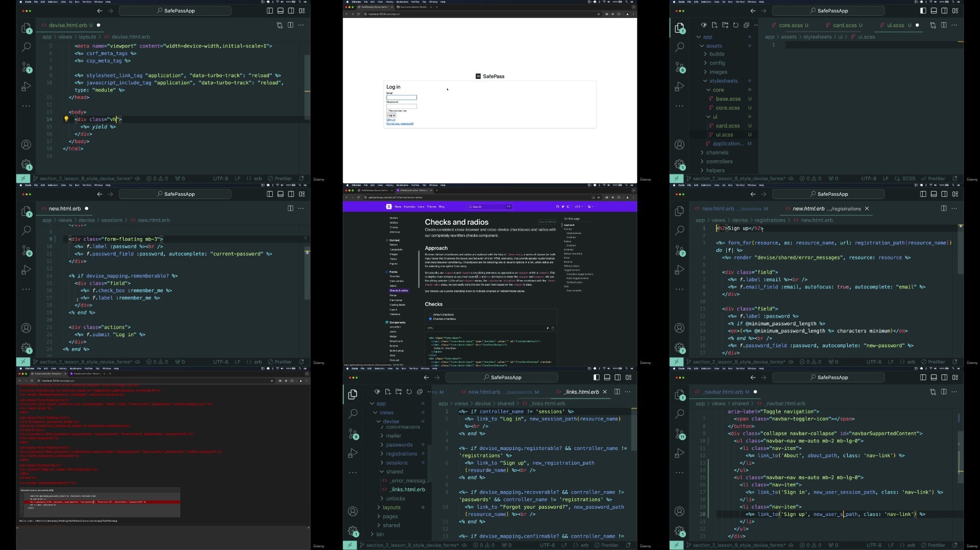Tick Remember me on the SafePass login page
Screen dimensions: 980x550
pyautogui.click(x=388, y=110)
